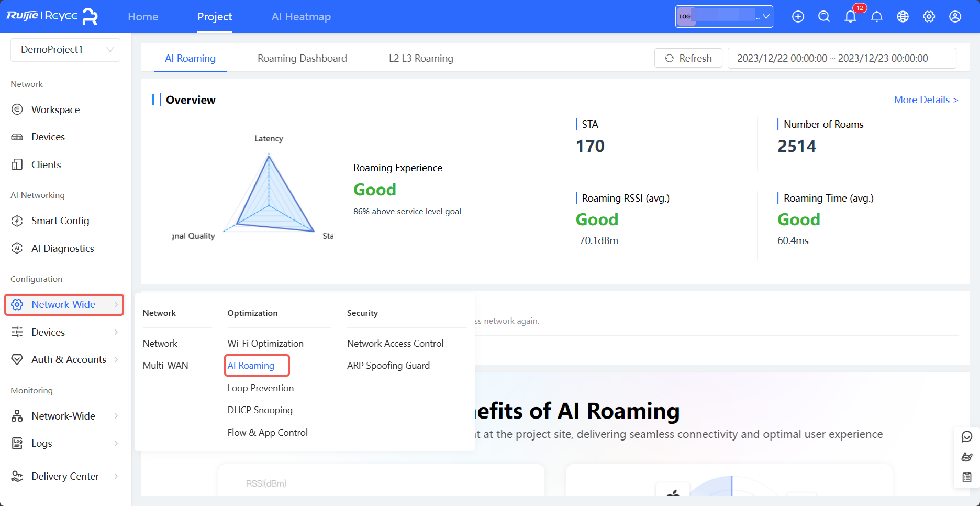The height and width of the screenshot is (506, 980).
Task: Switch to the Roaming Dashboard tab
Action: point(302,58)
